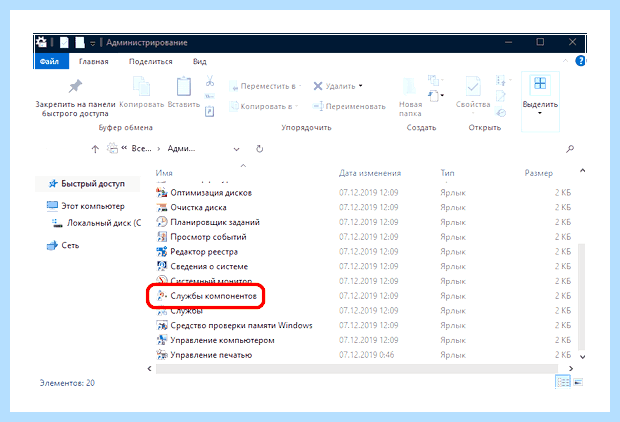This screenshot has height=422, width=620.
Task: Click the Сведения о системе icon
Action: tap(161, 266)
